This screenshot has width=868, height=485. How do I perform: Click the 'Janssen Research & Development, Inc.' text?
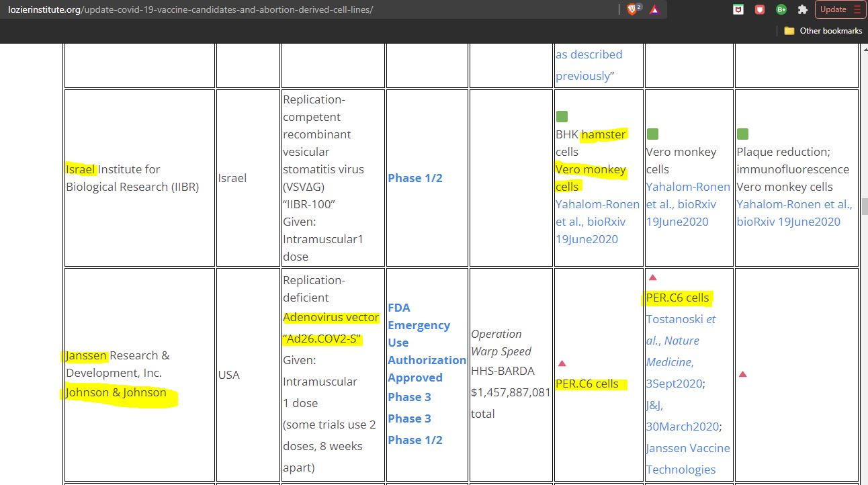[x=118, y=364]
